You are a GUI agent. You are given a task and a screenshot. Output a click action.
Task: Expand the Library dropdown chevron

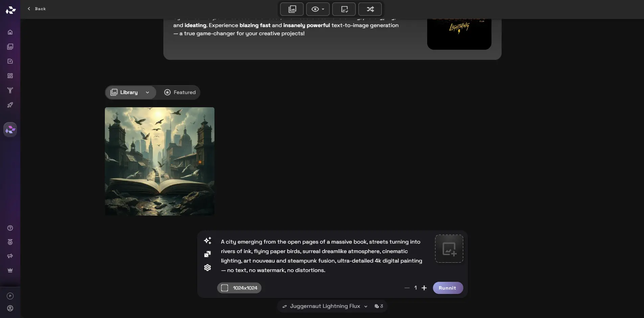pyautogui.click(x=147, y=92)
